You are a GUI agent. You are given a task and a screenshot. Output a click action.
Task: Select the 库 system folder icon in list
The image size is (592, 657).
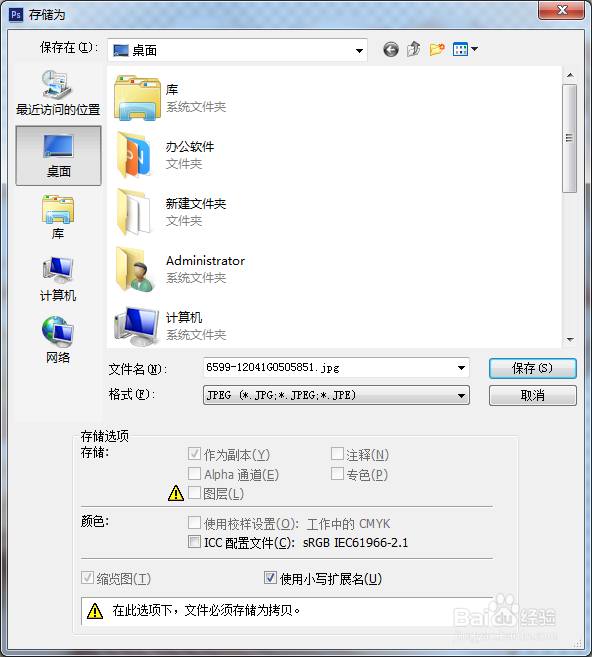(x=137, y=98)
